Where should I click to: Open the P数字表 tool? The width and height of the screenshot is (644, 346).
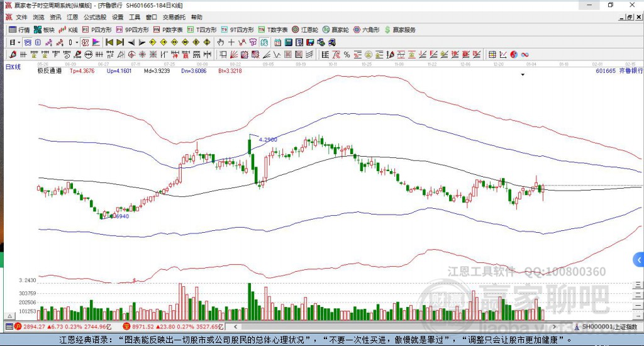(168, 30)
